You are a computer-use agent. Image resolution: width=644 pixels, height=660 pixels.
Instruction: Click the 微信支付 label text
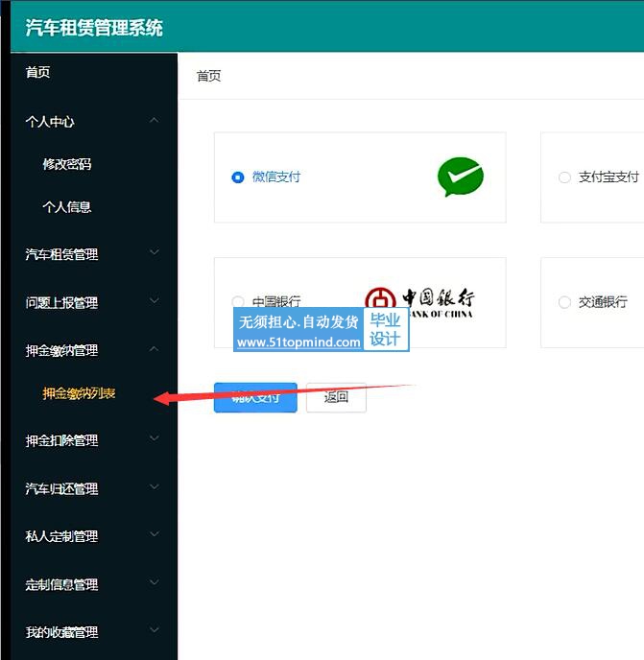point(276,177)
